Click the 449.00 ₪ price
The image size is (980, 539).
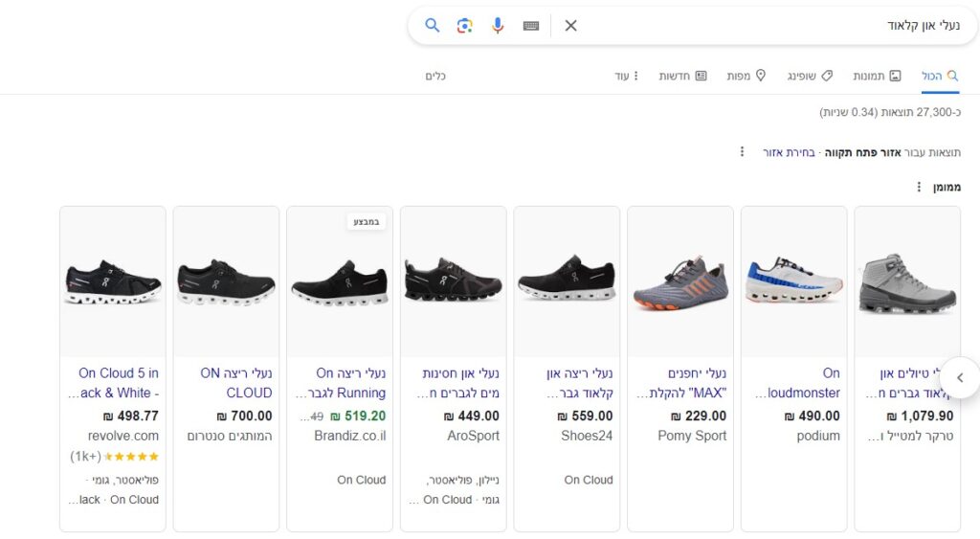click(x=471, y=415)
